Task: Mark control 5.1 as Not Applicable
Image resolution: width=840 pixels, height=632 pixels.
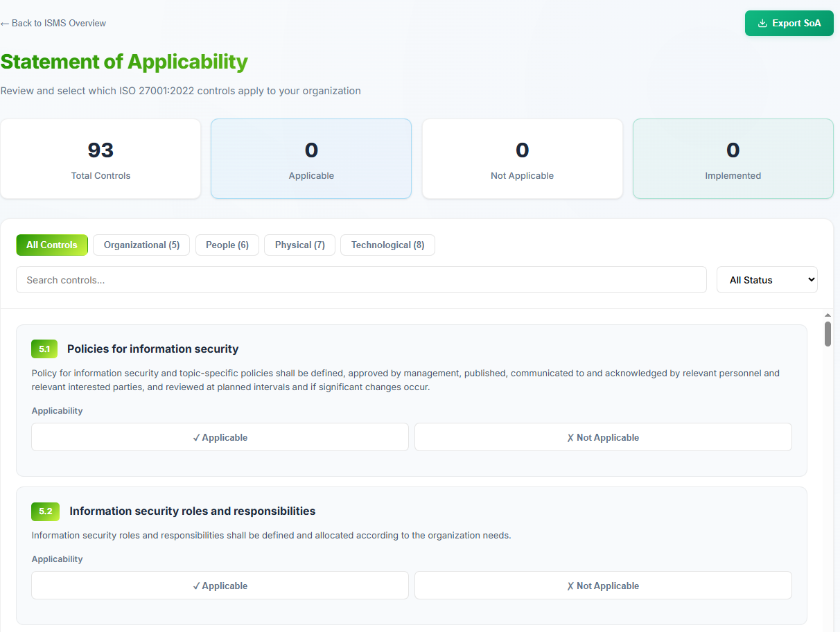Action: (602, 437)
